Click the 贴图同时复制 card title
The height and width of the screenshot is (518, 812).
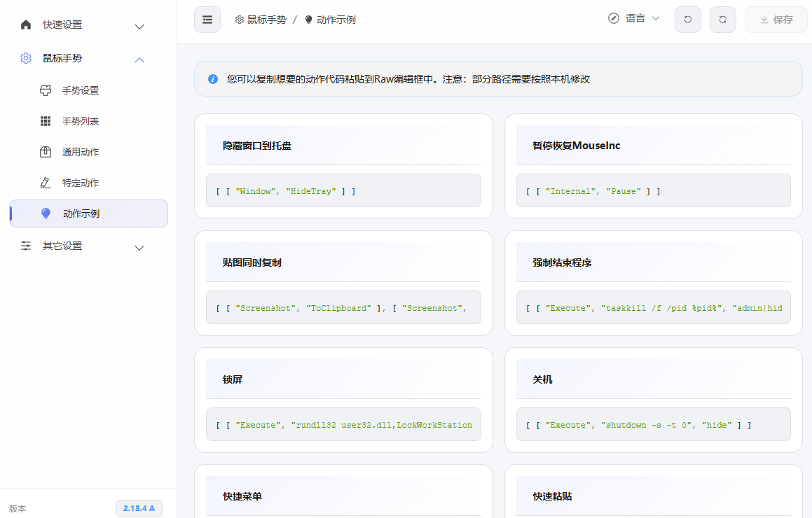pos(252,263)
